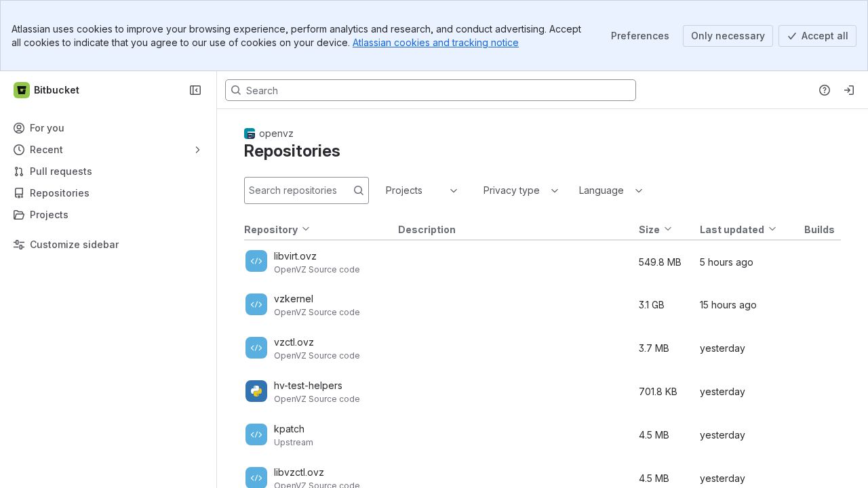The width and height of the screenshot is (868, 488).
Task: Open the kpatch repository link
Action: (x=289, y=429)
